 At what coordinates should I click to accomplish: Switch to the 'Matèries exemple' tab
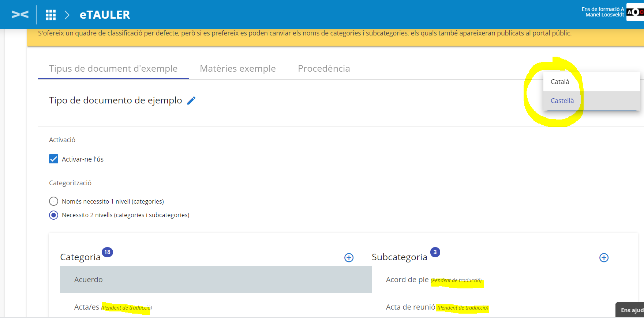pyautogui.click(x=237, y=69)
